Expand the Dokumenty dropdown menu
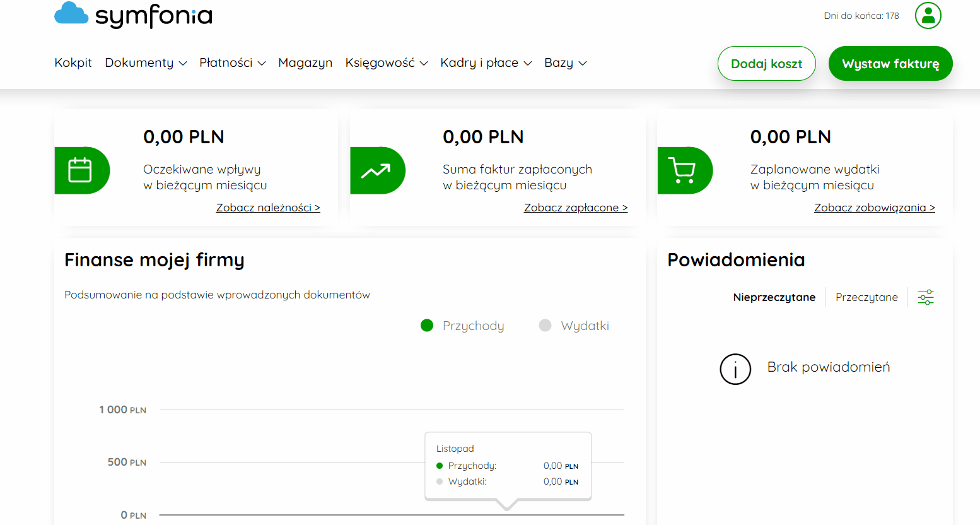This screenshot has width=980, height=525. [x=146, y=62]
